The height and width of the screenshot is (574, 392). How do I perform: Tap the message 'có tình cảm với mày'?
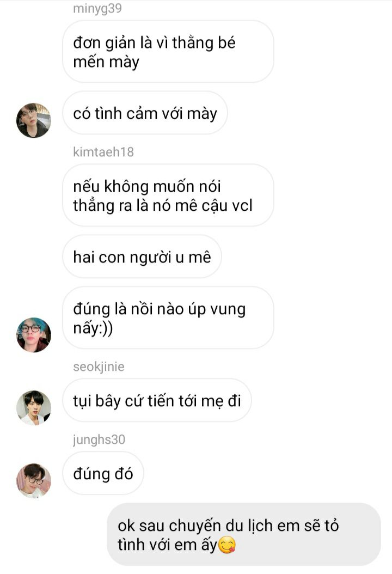[145, 113]
